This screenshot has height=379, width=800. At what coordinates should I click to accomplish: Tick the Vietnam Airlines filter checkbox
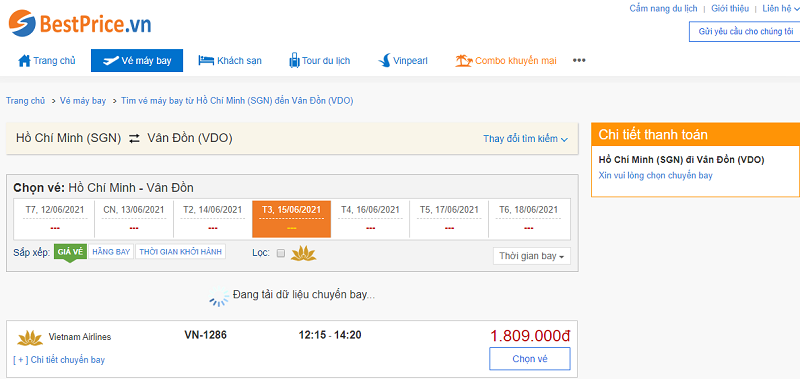[x=280, y=253]
